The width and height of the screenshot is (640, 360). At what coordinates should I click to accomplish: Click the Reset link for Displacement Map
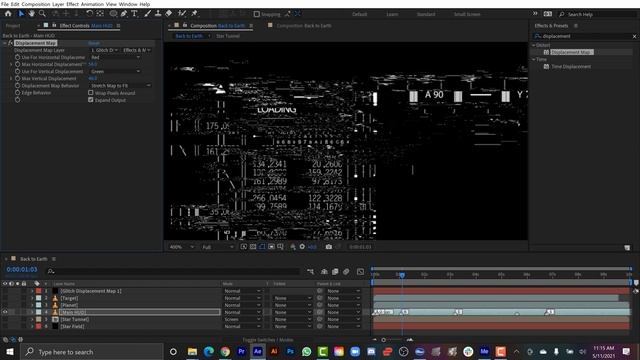tap(93, 43)
